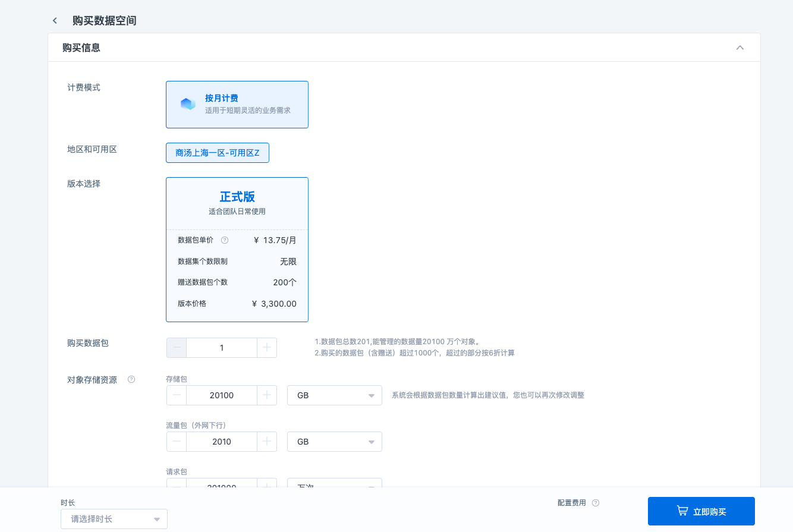Click the 立即购买 purchase button
The image size is (793, 532).
coord(701,511)
